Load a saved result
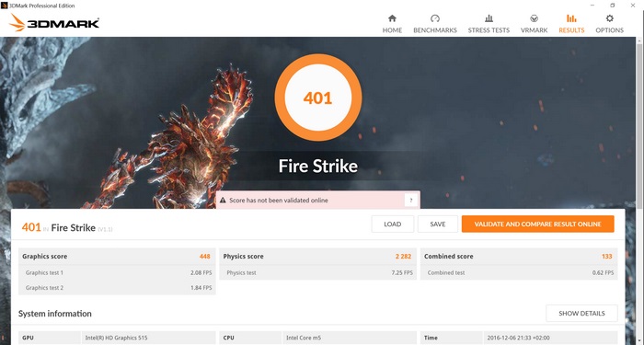Screen dimensions: 644x345 [392, 224]
